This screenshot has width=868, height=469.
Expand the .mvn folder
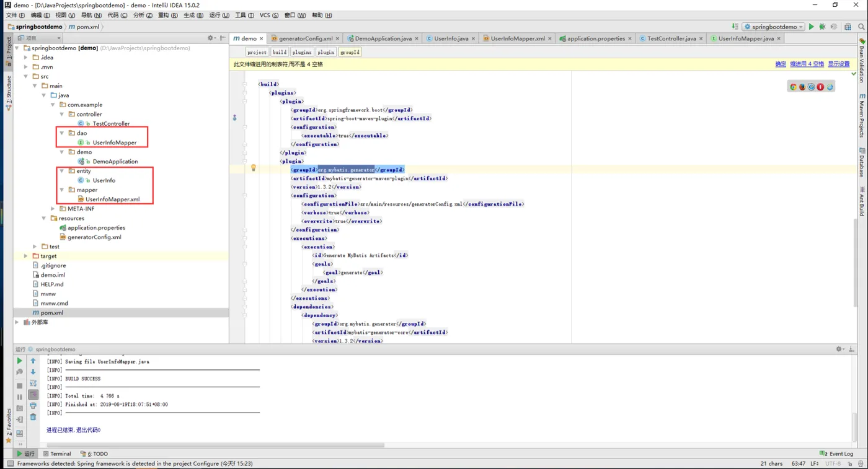(26, 67)
